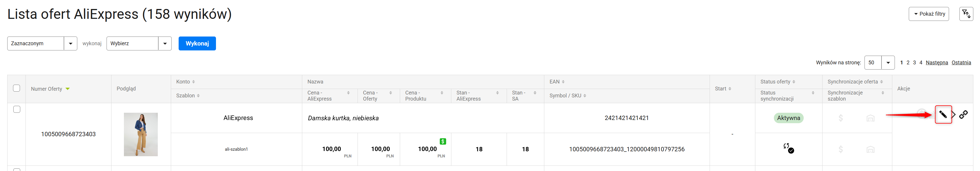Click the pencil edit icon in Akcje

coord(943,114)
